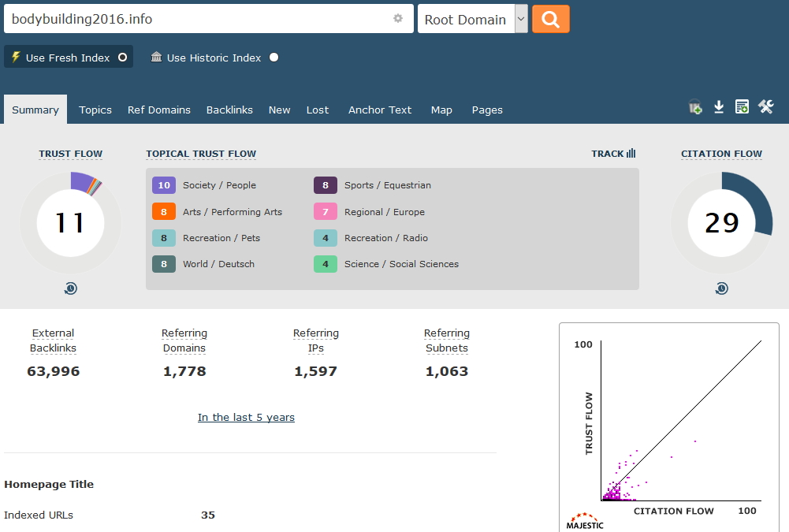The height and width of the screenshot is (532, 789).
Task: Click the gear icon in the search field
Action: tap(398, 19)
